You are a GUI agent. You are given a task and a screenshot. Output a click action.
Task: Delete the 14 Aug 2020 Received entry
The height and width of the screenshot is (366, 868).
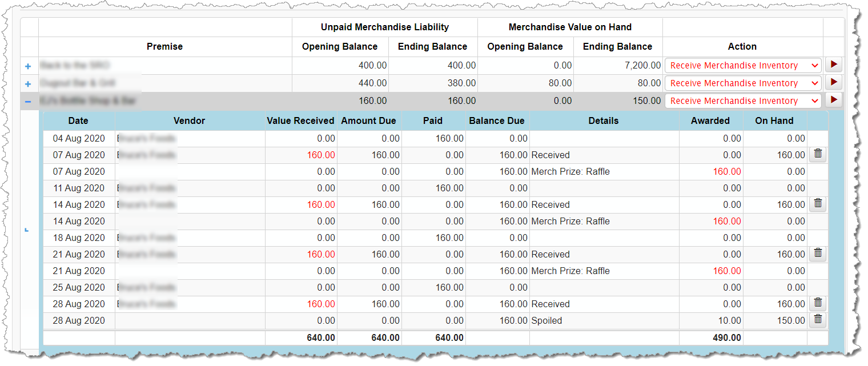(x=818, y=204)
